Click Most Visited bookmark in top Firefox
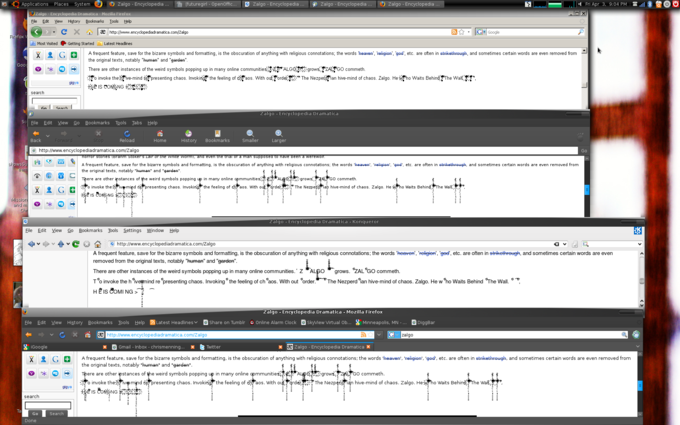This screenshot has height=425, width=680. click(x=44, y=43)
